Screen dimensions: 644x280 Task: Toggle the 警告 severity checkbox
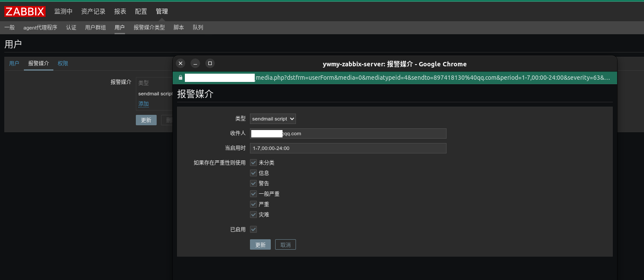tap(253, 183)
